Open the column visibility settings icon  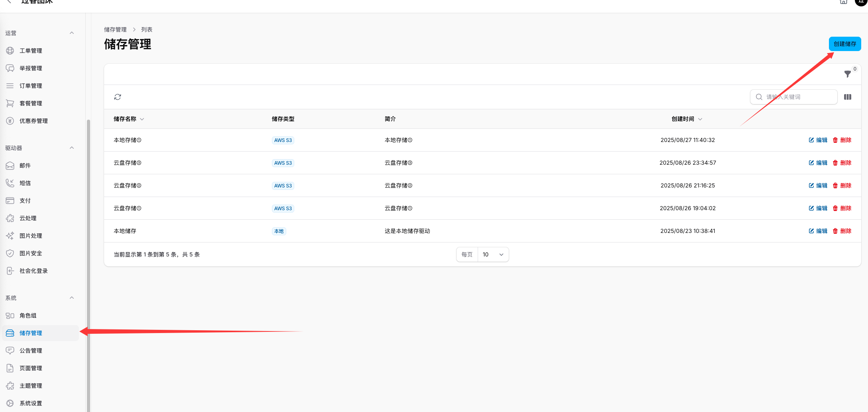(848, 97)
